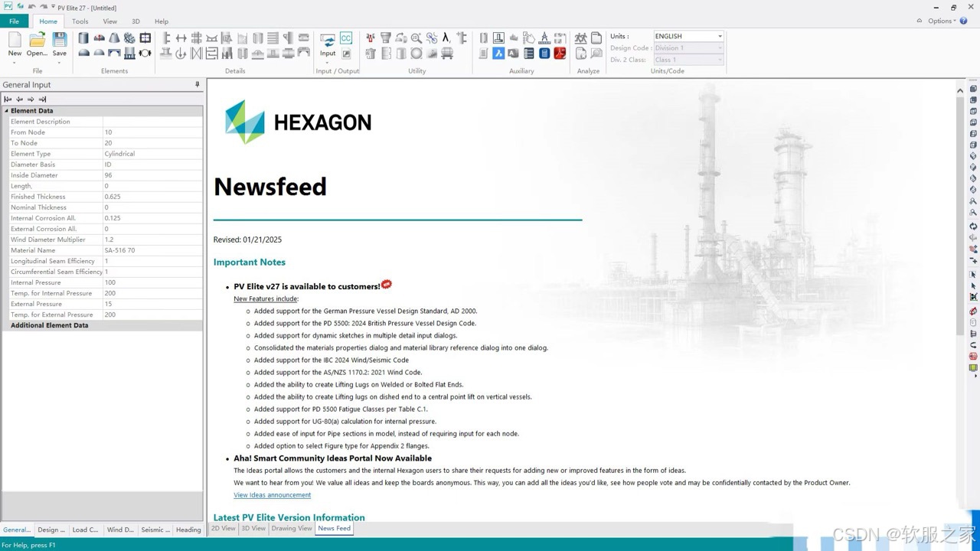Expand the dropdown arrow under New
Screen dimensions: 980x551
pos(15,62)
